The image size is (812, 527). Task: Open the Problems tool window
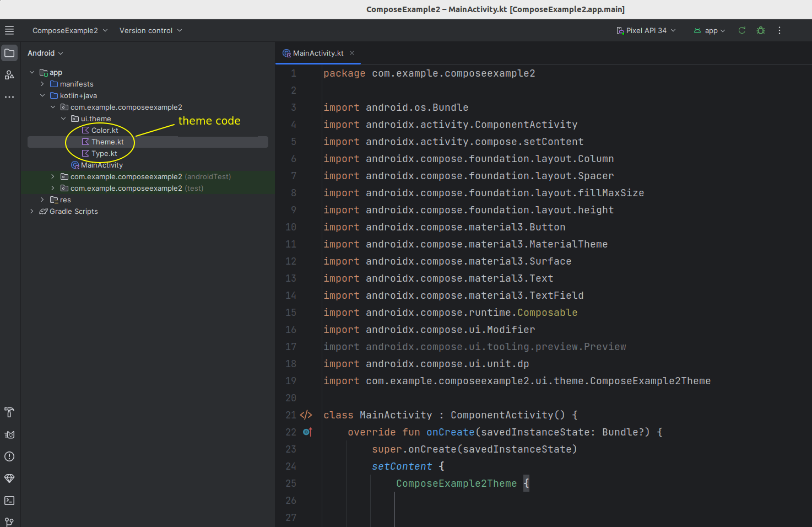pos(9,456)
